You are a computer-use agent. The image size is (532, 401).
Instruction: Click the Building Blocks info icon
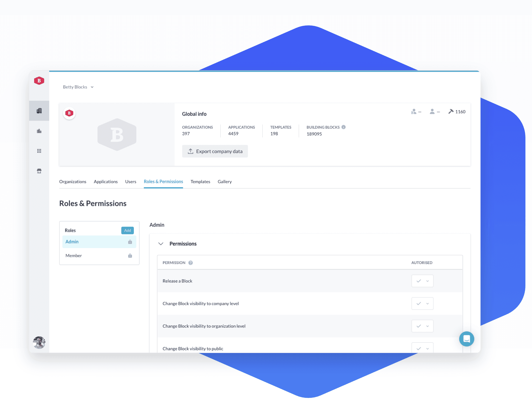click(x=344, y=127)
